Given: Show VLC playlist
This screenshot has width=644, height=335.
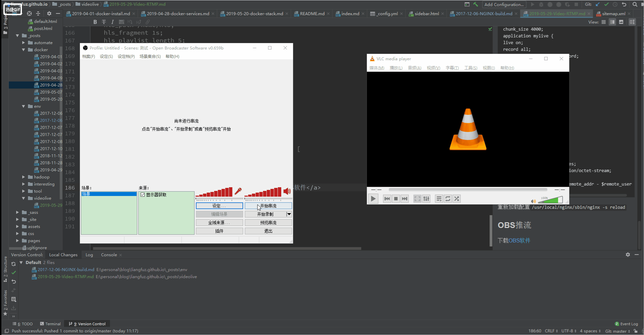Looking at the screenshot, I should point(439,199).
